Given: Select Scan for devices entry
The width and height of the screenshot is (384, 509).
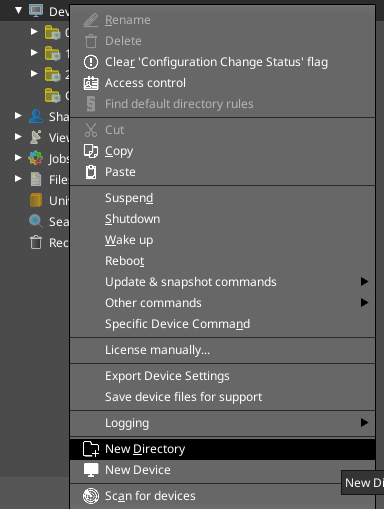Looking at the screenshot, I should 222,496.
